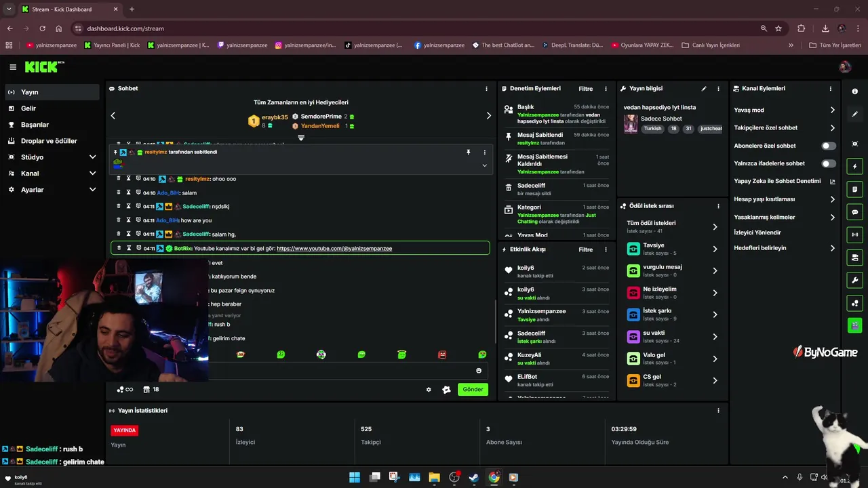The width and height of the screenshot is (868, 488).
Task: Open the Windows Start menu
Action: (x=355, y=477)
